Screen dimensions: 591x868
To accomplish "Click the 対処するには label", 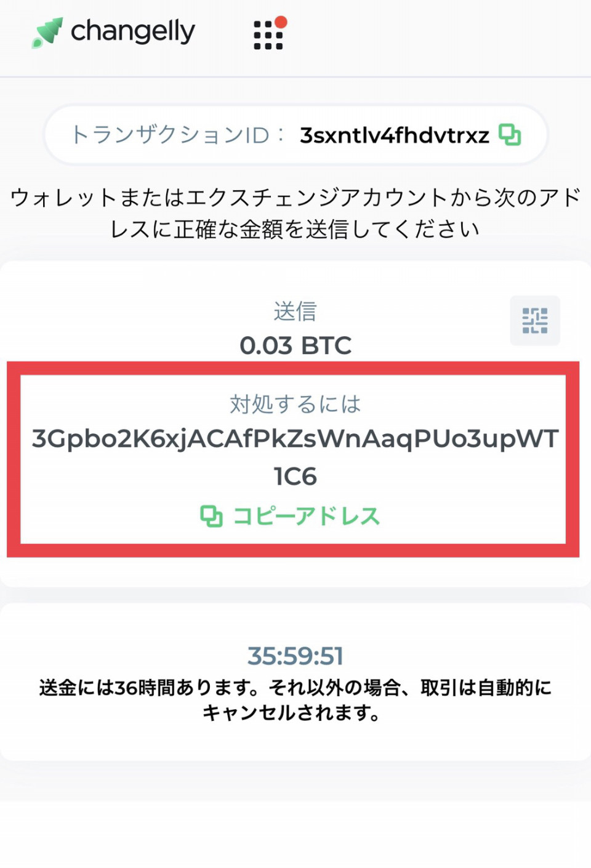I will click(295, 404).
